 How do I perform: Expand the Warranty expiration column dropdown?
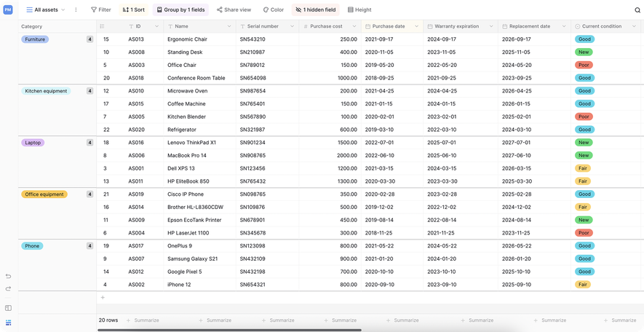click(490, 26)
